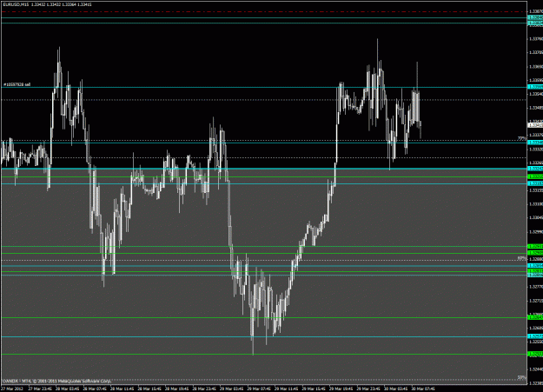Screen dimensions: 543x392
Task: Click the 29 Mar 03:45 time label
Action: pos(232,389)
